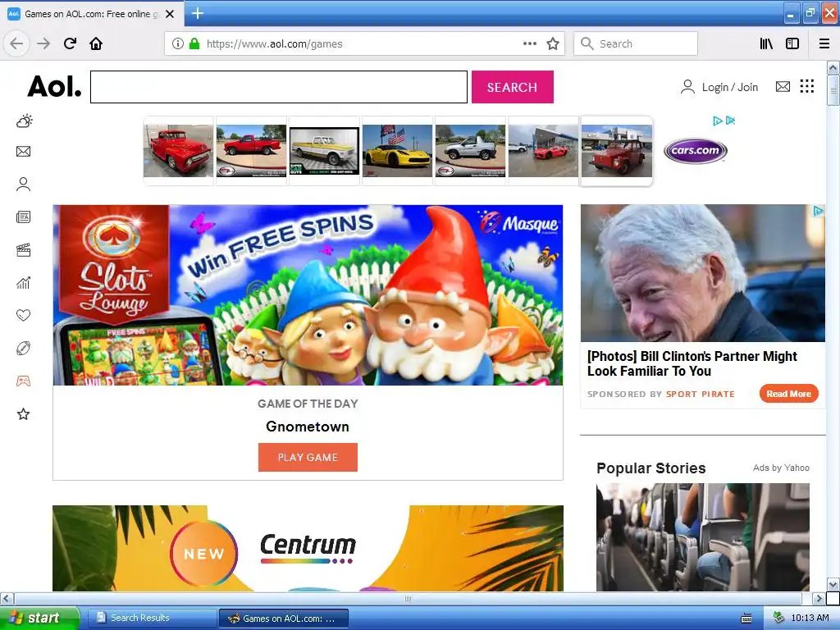This screenshot has height=630, width=840.
Task: Open the games controller icon in sidebar
Action: point(23,381)
